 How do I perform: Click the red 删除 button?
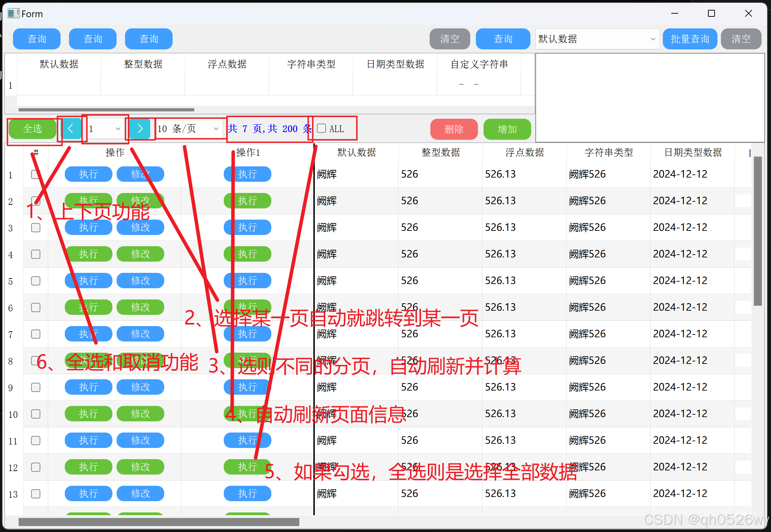click(454, 129)
